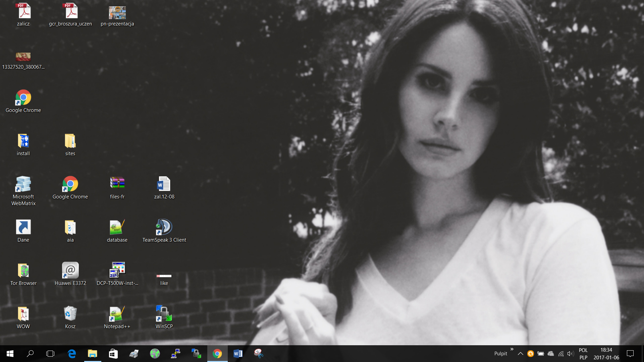Expand hidden system tray icons
This screenshot has height=362, width=644.
pos(520,354)
